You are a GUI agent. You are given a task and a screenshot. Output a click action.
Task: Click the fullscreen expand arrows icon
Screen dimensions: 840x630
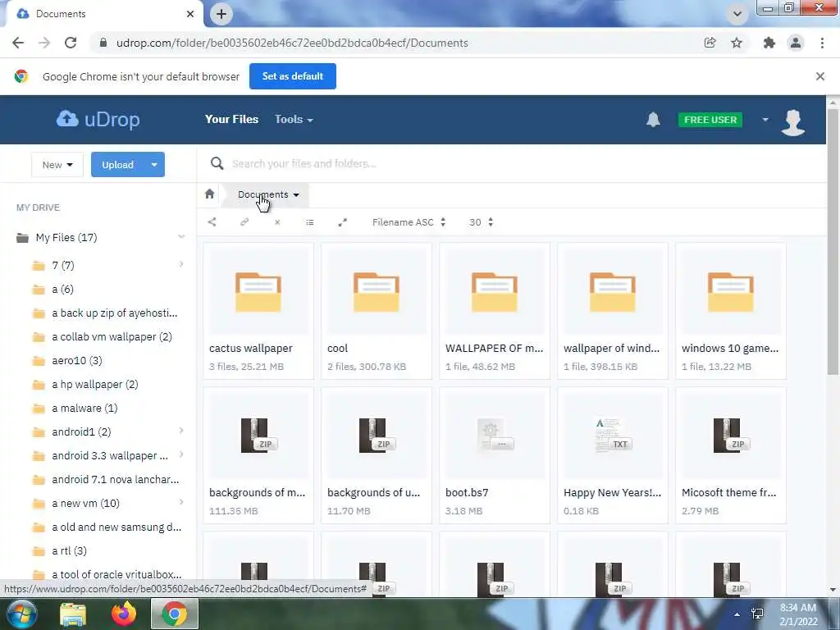pyautogui.click(x=342, y=222)
